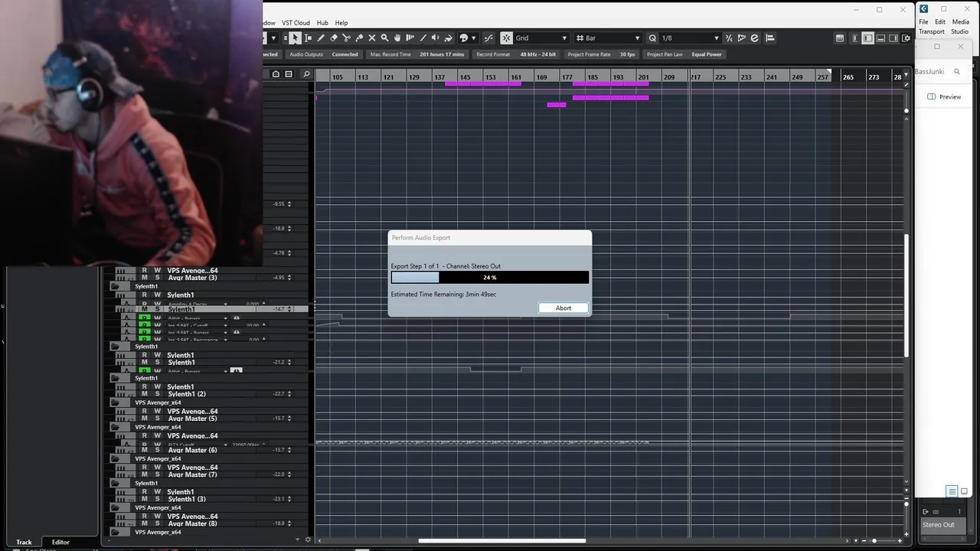The width and height of the screenshot is (980, 551).
Task: Collapse the folder above Avgr Master (8)
Action: pos(116,507)
